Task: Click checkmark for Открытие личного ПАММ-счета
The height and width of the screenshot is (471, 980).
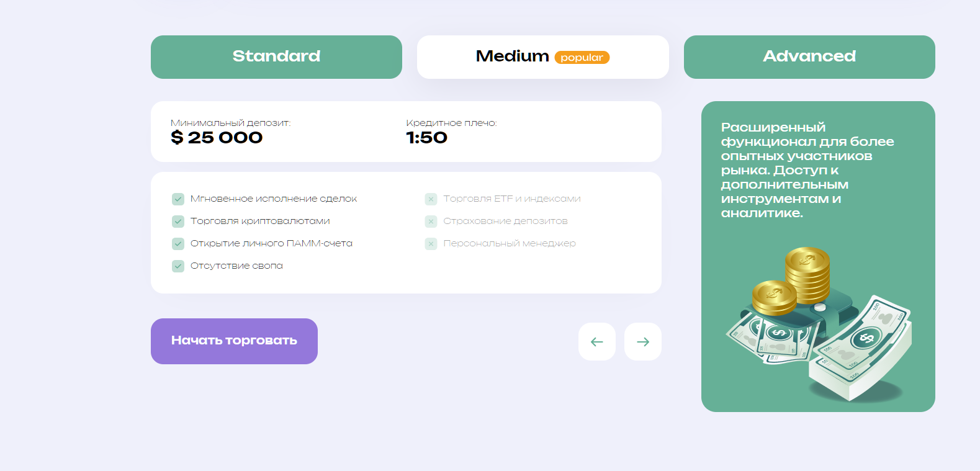Action: point(178,244)
